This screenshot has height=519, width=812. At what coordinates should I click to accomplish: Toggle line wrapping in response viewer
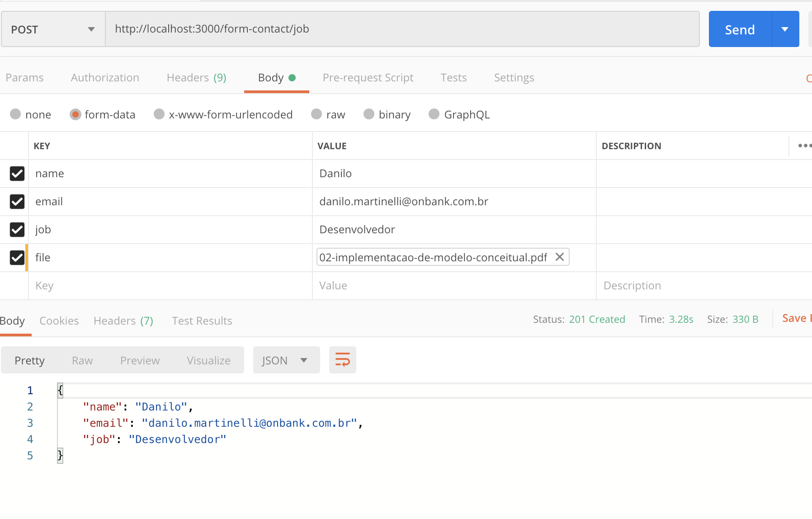click(342, 360)
